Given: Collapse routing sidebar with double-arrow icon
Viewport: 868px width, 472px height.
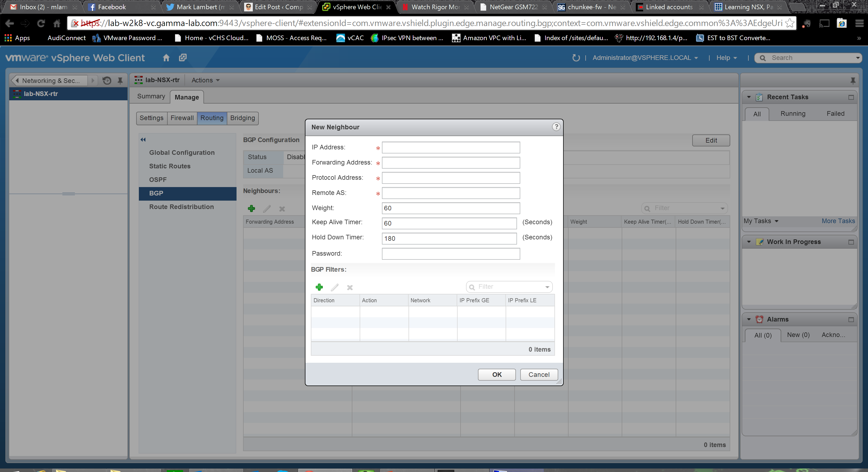Looking at the screenshot, I should point(143,140).
